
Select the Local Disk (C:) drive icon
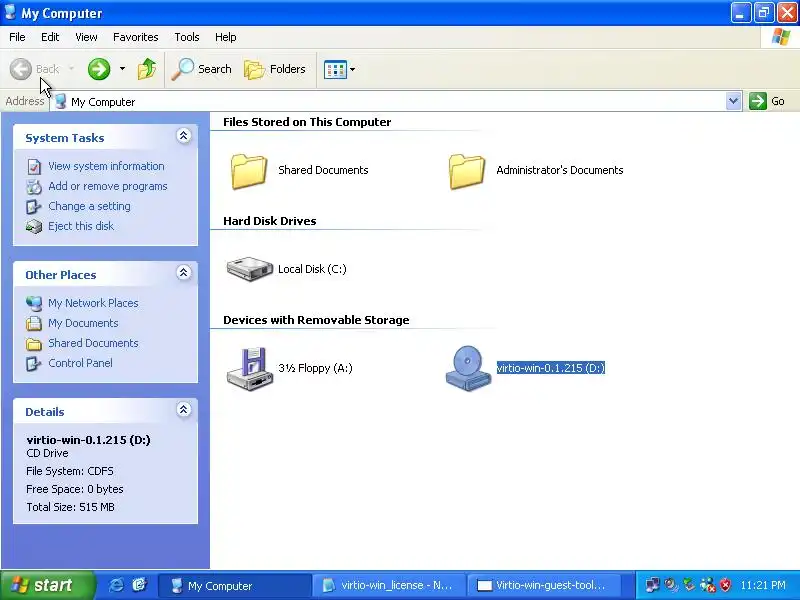[x=249, y=269]
